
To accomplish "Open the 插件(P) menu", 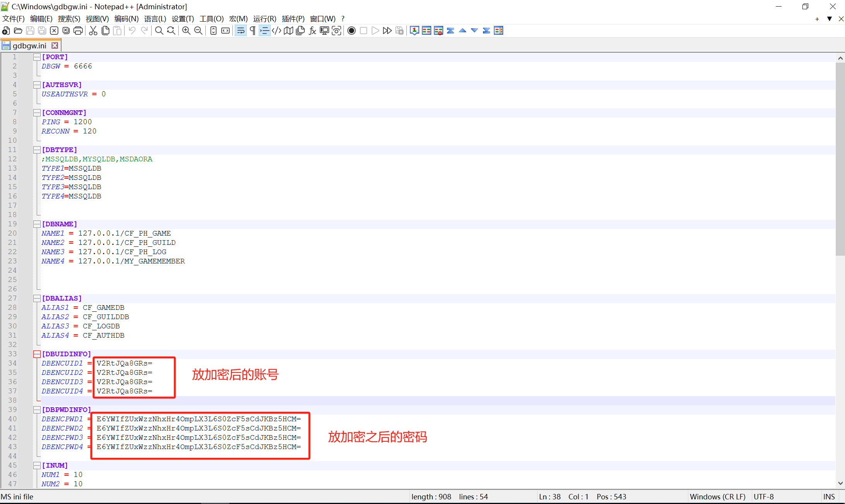I will (293, 19).
